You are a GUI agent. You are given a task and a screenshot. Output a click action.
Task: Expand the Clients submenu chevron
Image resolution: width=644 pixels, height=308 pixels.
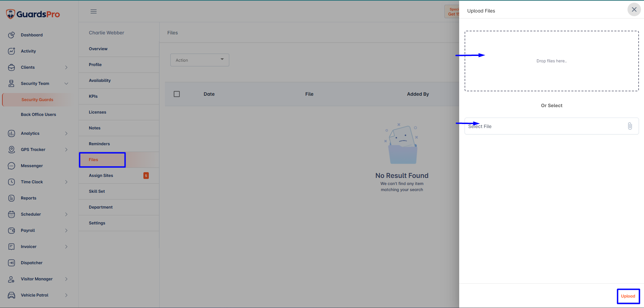point(66,67)
